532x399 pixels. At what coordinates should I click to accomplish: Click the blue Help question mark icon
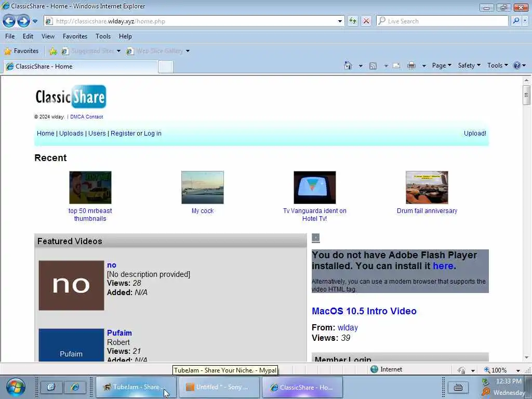click(517, 65)
